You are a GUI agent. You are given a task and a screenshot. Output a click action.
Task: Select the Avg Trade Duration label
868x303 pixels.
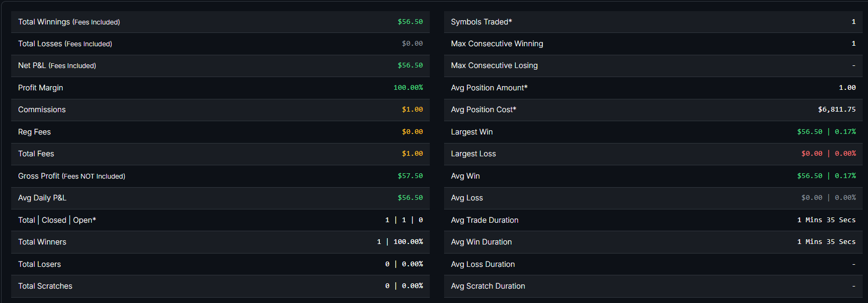point(484,220)
